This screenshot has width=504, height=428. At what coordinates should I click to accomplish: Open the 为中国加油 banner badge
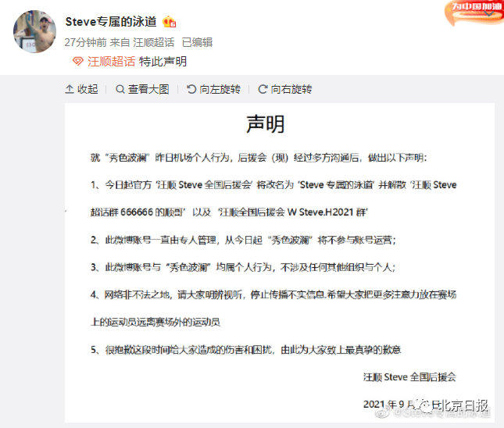click(x=474, y=12)
